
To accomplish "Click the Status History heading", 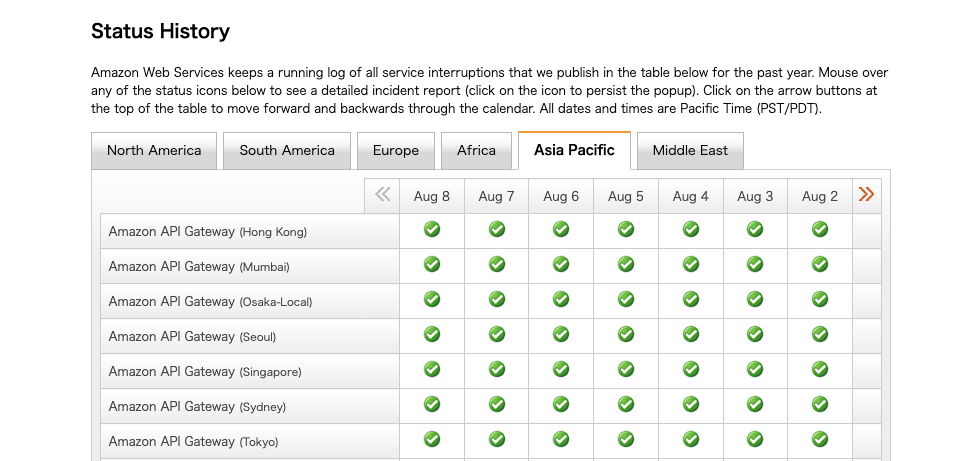I will 161,31.
